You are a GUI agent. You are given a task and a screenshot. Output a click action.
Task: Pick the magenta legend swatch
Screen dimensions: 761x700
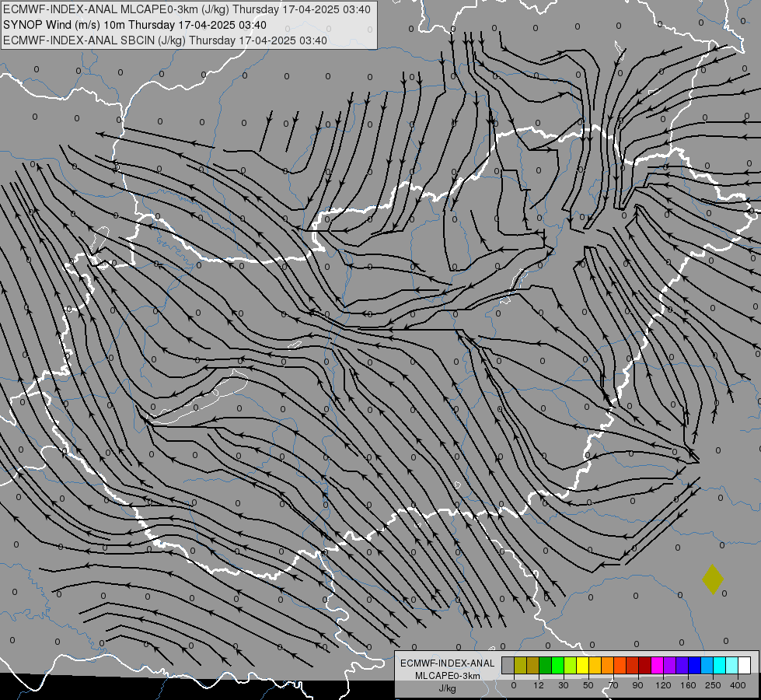(x=658, y=665)
